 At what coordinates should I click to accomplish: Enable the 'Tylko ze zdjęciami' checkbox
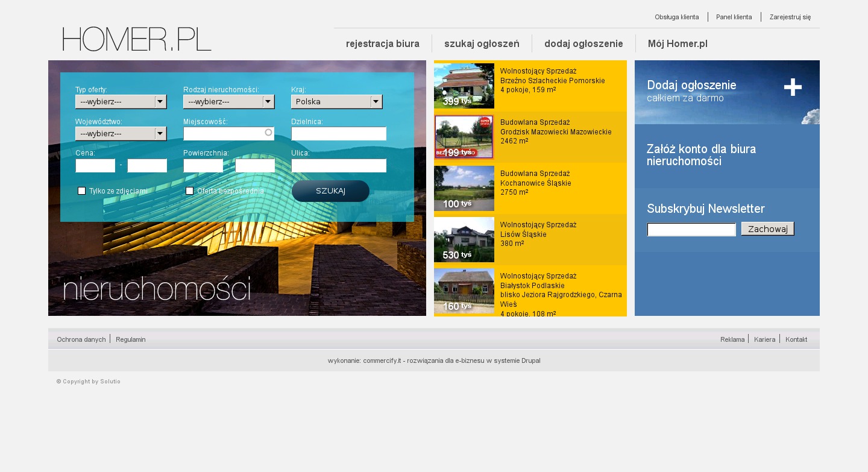[81, 191]
